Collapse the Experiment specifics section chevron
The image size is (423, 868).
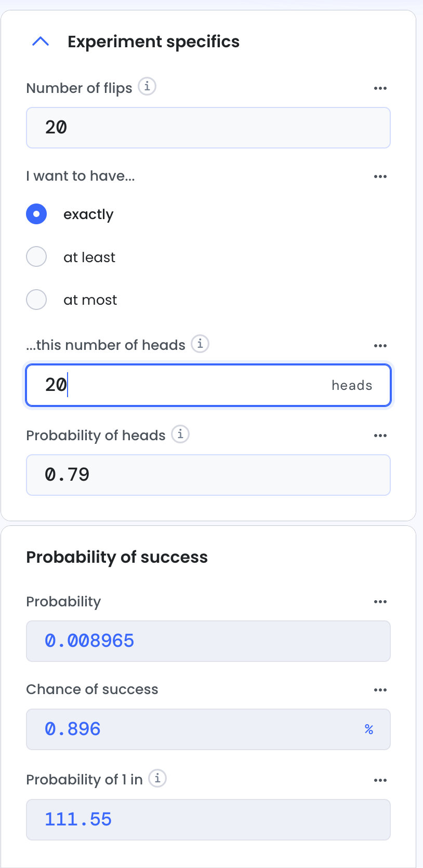tap(41, 42)
